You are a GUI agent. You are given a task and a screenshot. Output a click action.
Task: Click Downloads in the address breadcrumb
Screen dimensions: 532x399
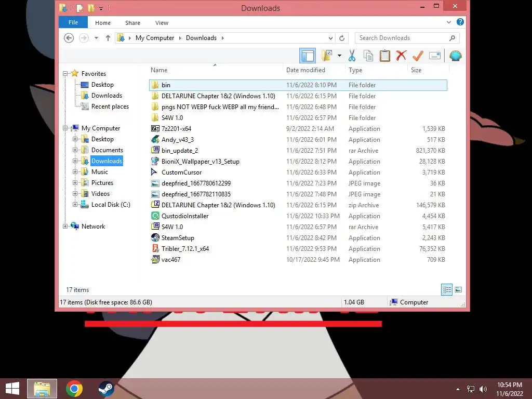[201, 38]
